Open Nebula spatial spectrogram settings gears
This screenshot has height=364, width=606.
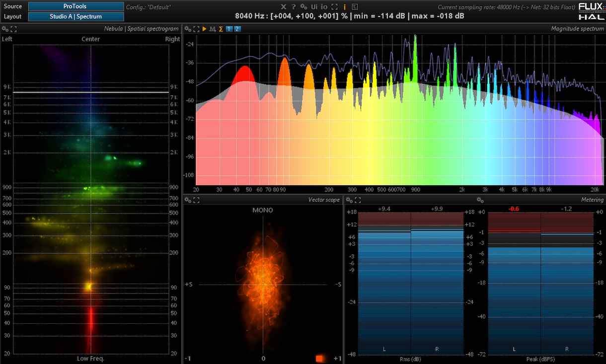tap(5, 29)
